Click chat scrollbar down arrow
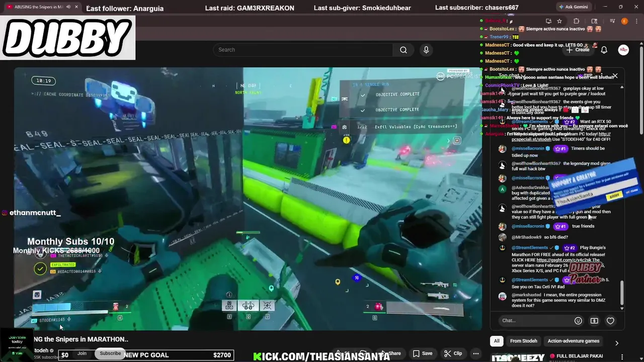Image resolution: width=644 pixels, height=362 pixels. (622, 308)
